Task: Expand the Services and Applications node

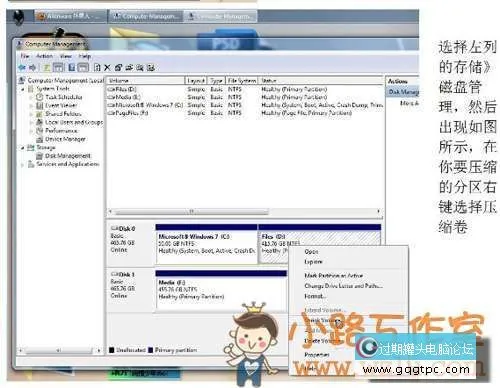Action: tap(23, 164)
